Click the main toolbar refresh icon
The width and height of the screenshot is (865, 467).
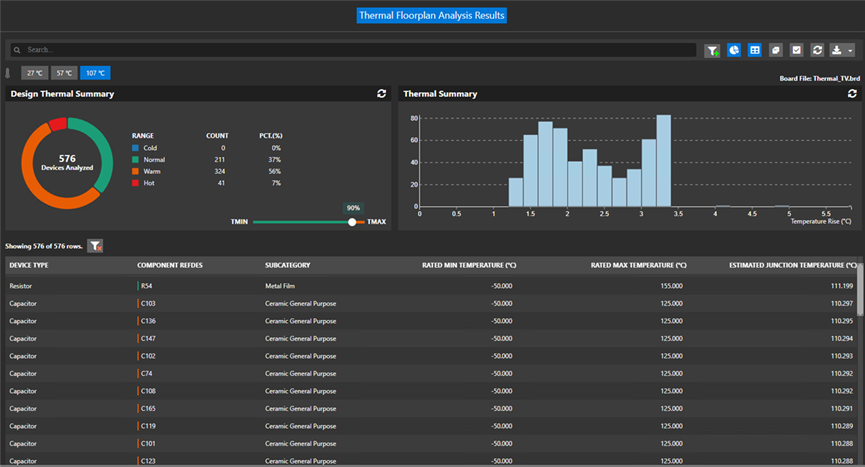(817, 50)
